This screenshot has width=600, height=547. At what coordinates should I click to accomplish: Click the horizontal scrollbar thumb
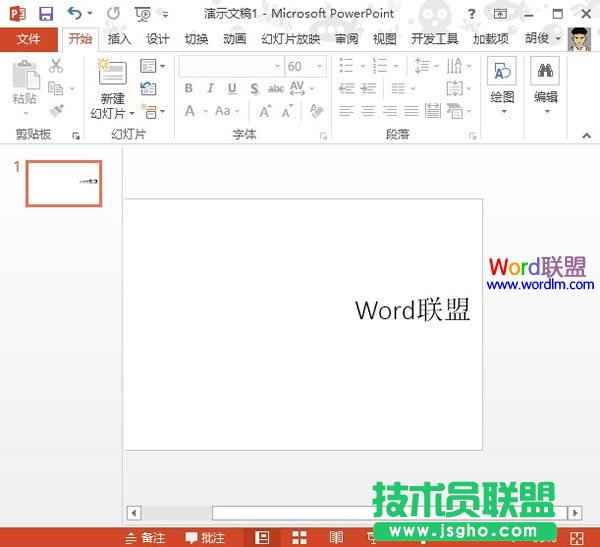coord(389,513)
